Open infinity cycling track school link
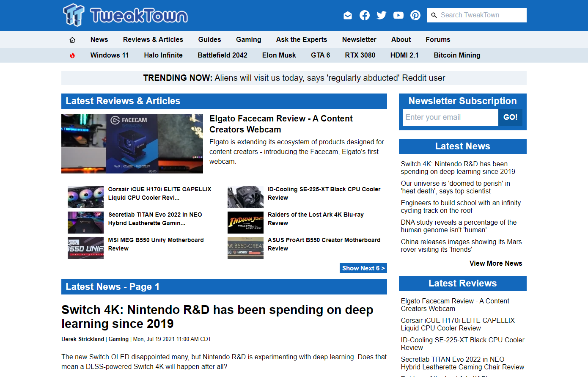This screenshot has width=588, height=377. (x=461, y=206)
